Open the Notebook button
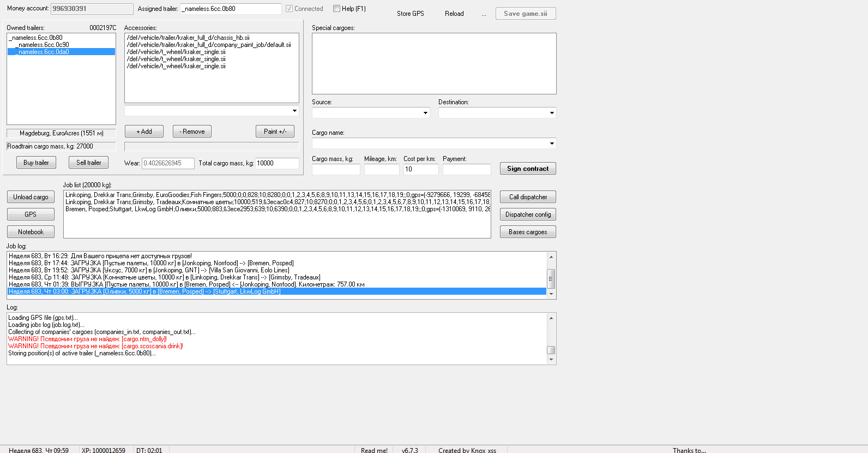 pyautogui.click(x=31, y=232)
